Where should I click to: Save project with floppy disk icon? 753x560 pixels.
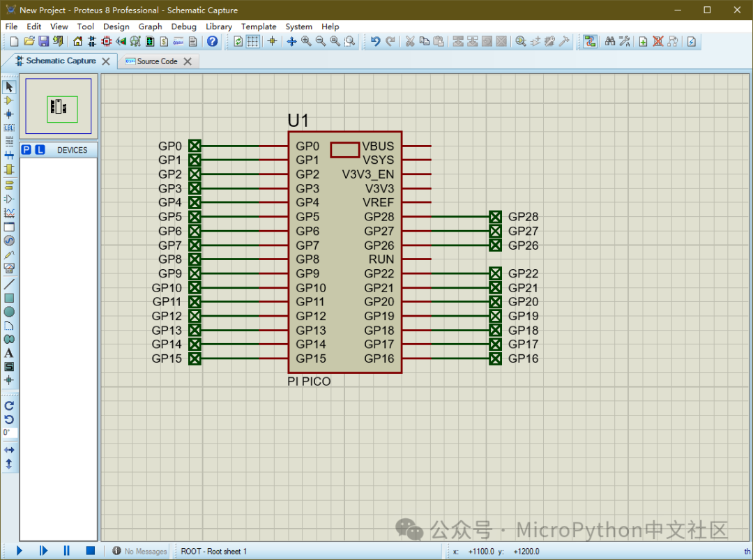click(44, 42)
